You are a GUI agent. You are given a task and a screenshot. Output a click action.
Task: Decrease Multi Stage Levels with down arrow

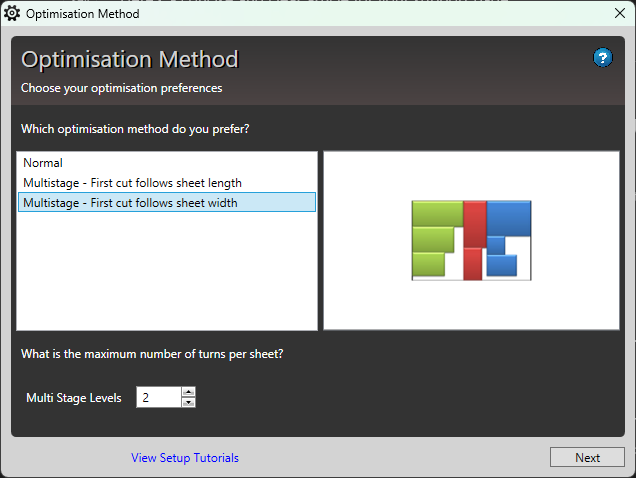tap(188, 403)
